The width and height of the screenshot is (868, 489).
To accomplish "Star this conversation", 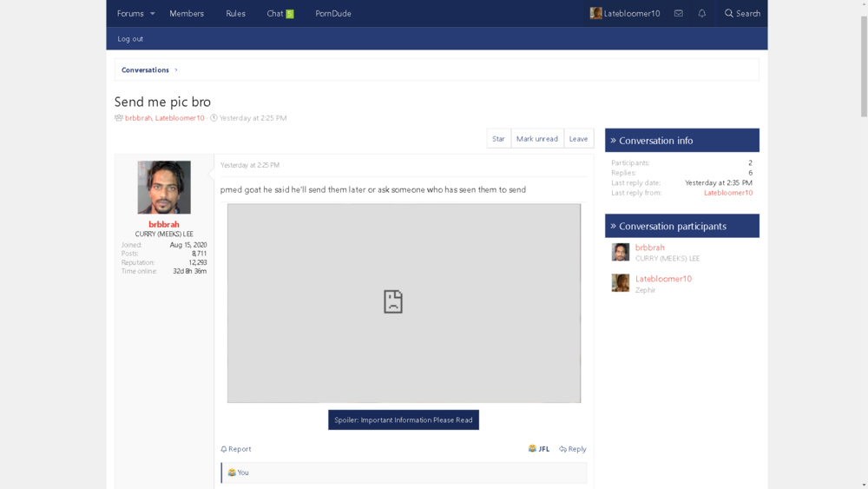I will tap(498, 138).
